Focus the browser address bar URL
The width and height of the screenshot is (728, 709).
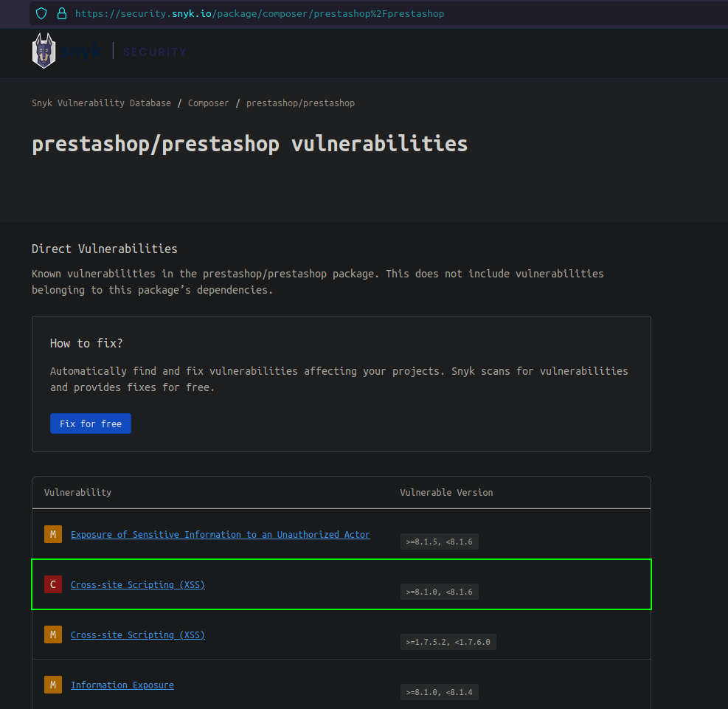pos(260,13)
